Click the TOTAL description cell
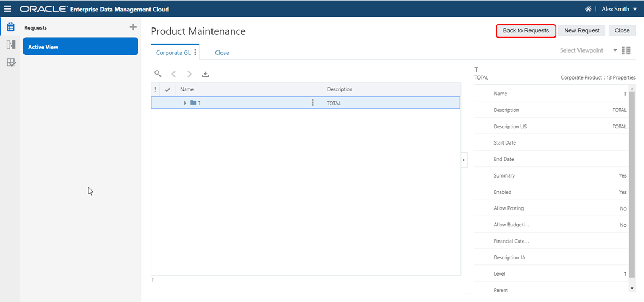This screenshot has height=302, width=644. (x=334, y=103)
